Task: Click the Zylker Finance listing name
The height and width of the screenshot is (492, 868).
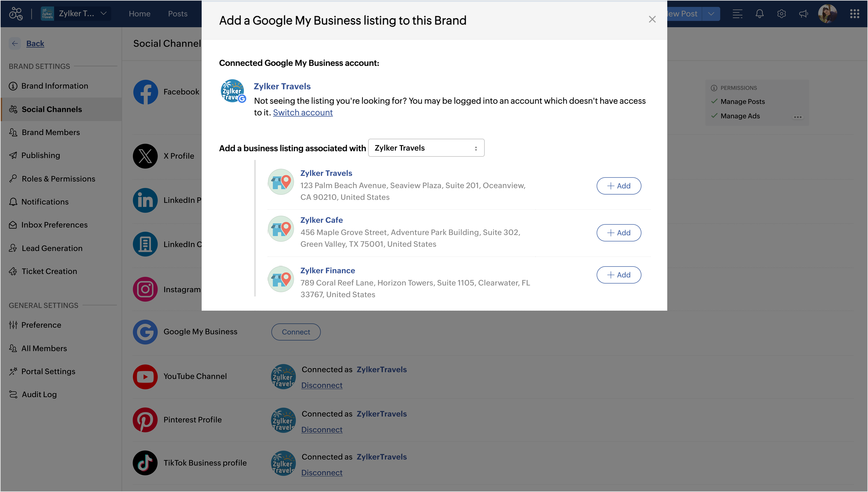Action: click(327, 270)
